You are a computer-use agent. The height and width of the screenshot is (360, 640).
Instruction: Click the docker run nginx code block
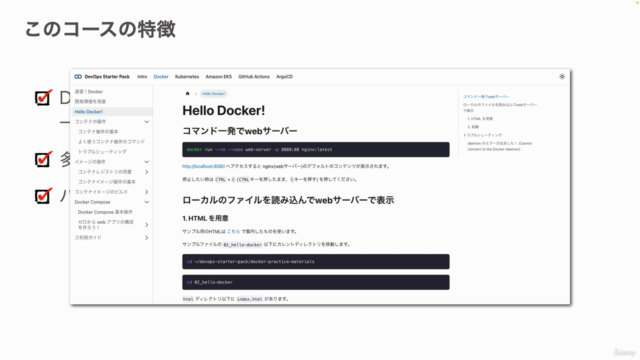(316, 150)
